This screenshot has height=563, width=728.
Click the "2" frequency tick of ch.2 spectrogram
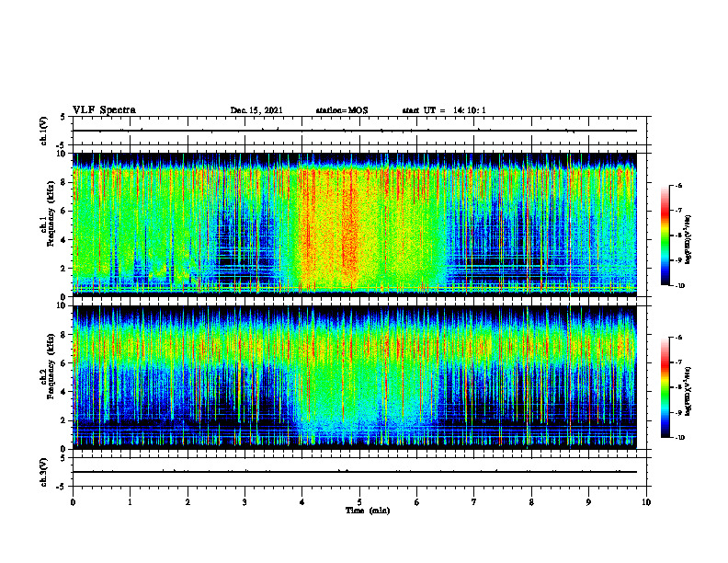pos(64,420)
